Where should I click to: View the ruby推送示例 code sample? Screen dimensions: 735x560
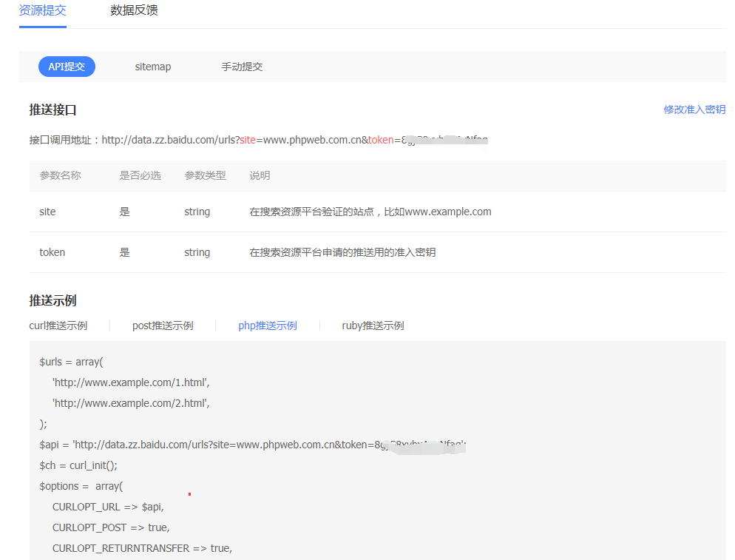pos(373,325)
